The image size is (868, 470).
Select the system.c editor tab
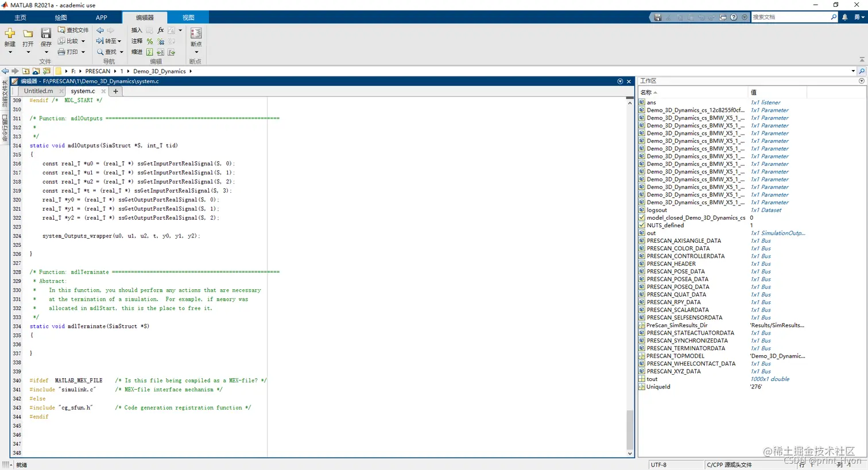83,91
